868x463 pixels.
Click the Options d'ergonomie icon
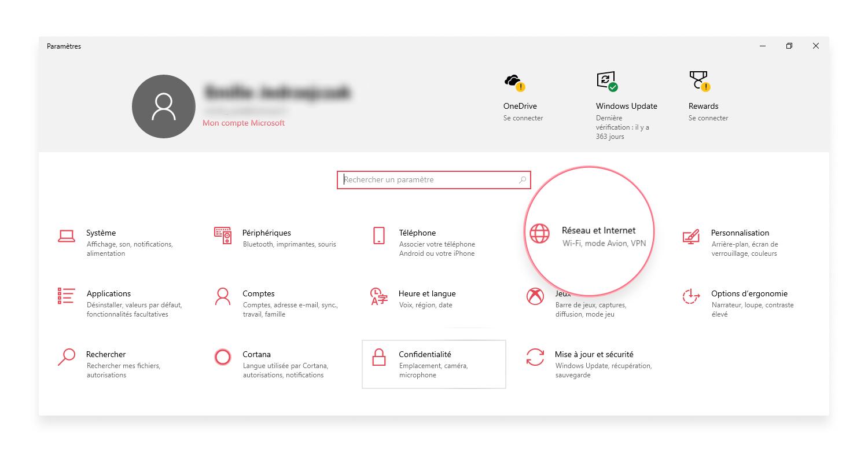tap(691, 296)
